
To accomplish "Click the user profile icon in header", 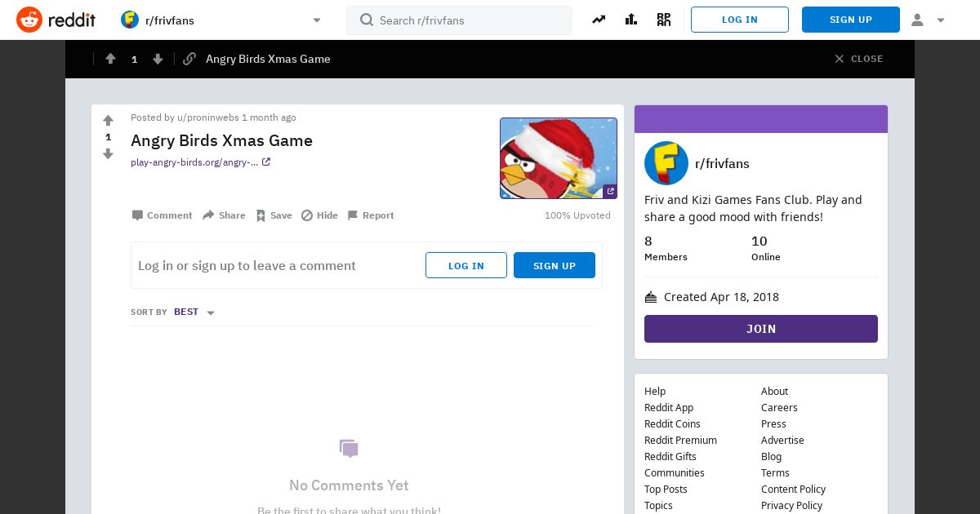I will coord(917,20).
